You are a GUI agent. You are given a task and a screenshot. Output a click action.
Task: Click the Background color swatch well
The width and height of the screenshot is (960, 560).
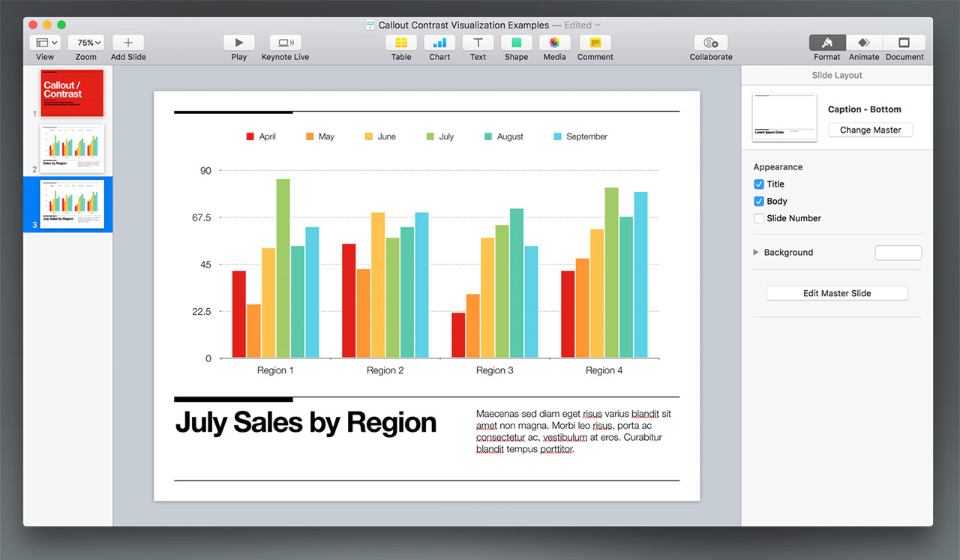pos(898,253)
